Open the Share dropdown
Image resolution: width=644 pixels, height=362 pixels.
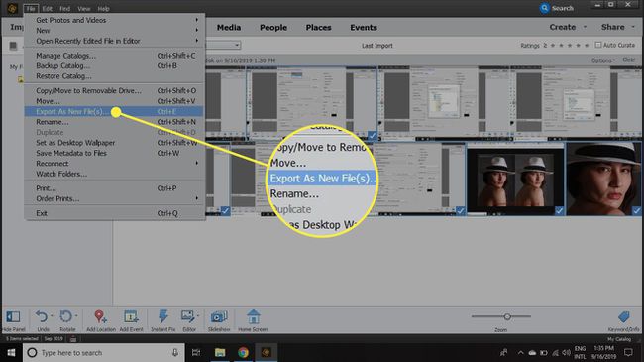(x=618, y=27)
